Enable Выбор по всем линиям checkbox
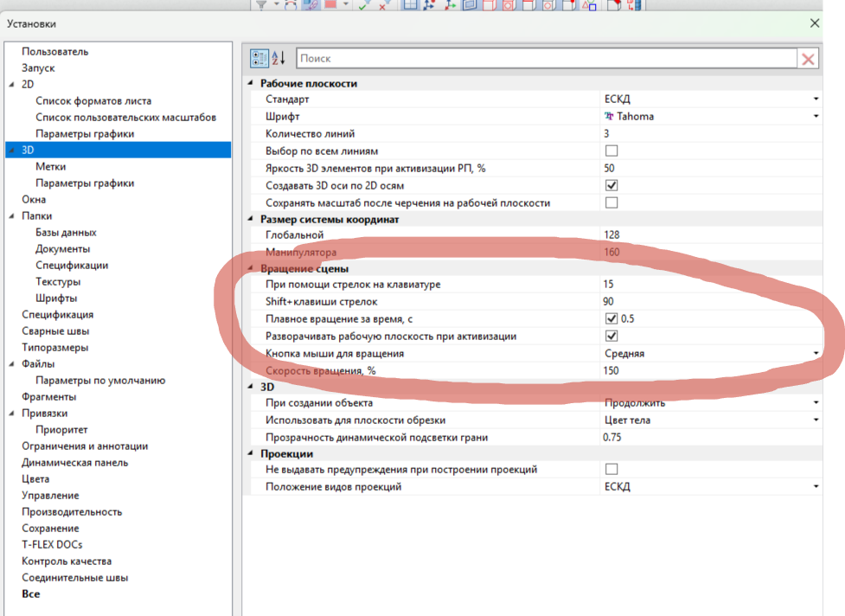Image resolution: width=845 pixels, height=616 pixels. (x=611, y=151)
